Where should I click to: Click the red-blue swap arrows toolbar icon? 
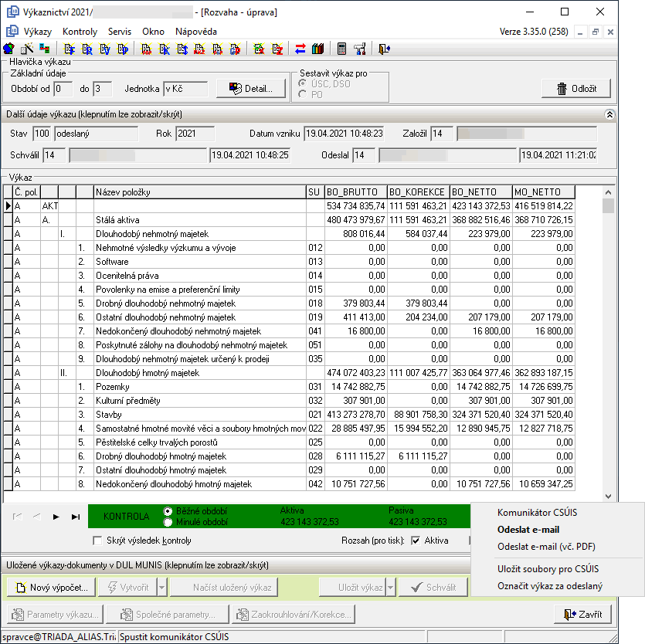[300, 49]
